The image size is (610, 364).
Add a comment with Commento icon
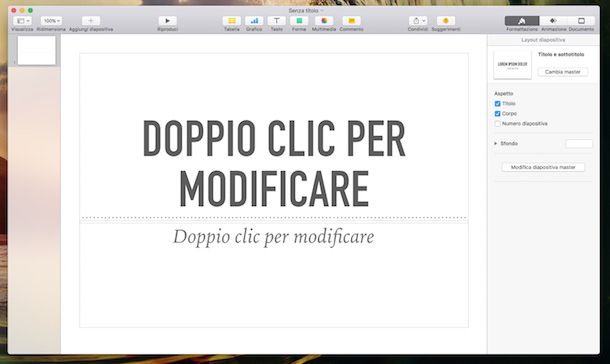click(x=351, y=21)
